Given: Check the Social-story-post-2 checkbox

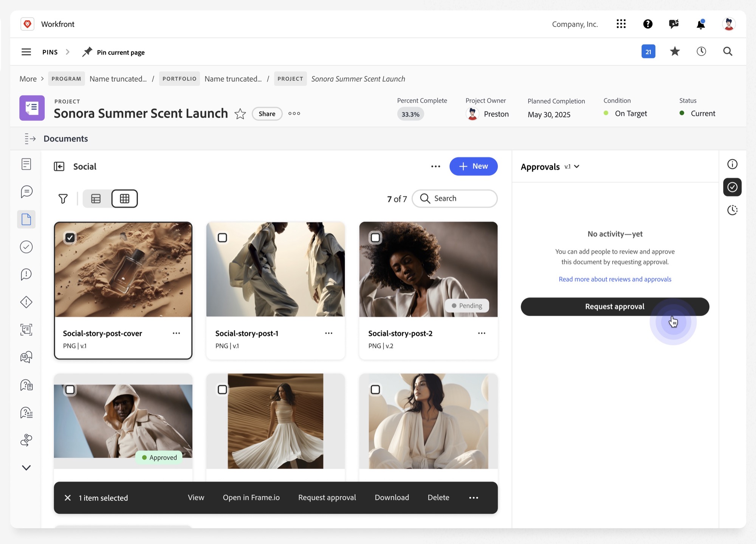Looking at the screenshot, I should click(x=375, y=238).
